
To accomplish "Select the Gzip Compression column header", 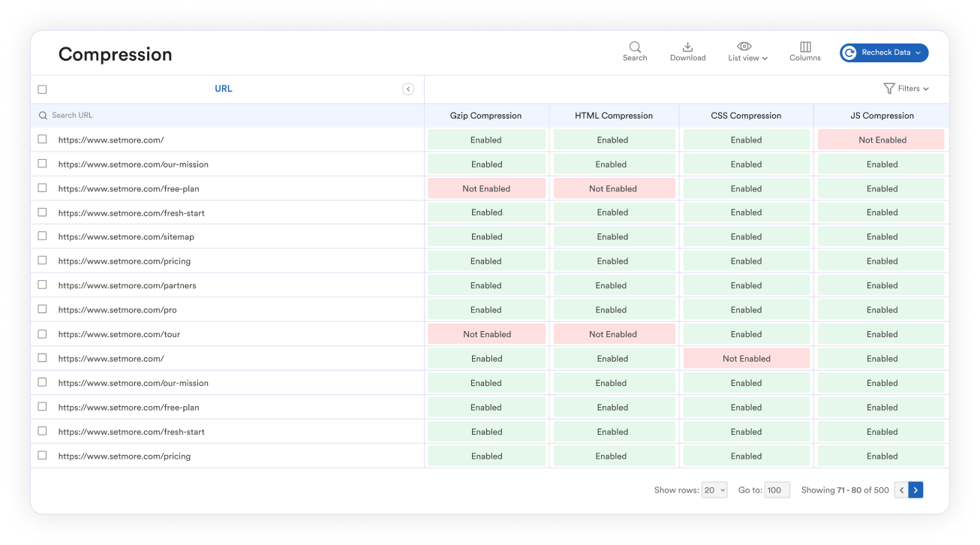I will tap(486, 116).
